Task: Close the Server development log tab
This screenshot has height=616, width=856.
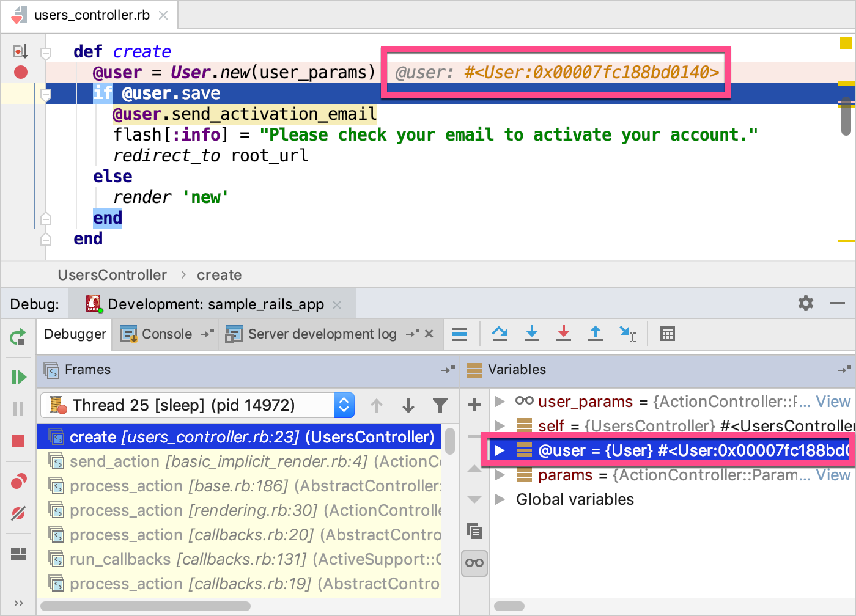Action: [x=429, y=334]
